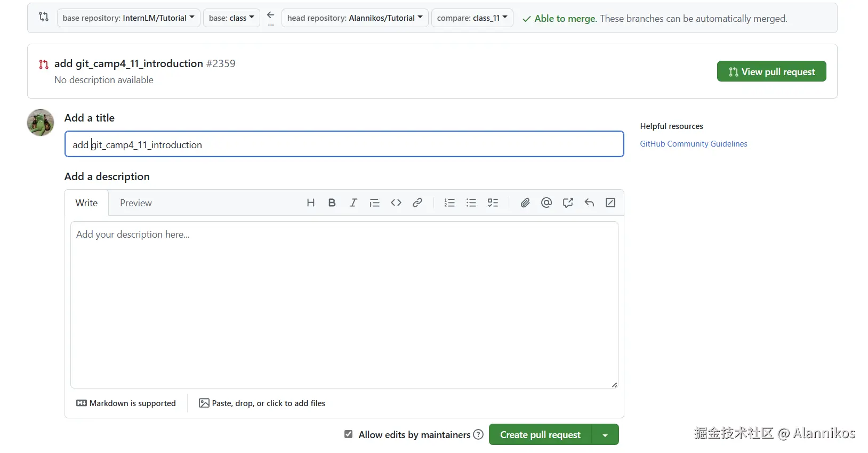The width and height of the screenshot is (868, 453).
Task: Open compare: class_11 branch dropdown
Action: tap(472, 18)
